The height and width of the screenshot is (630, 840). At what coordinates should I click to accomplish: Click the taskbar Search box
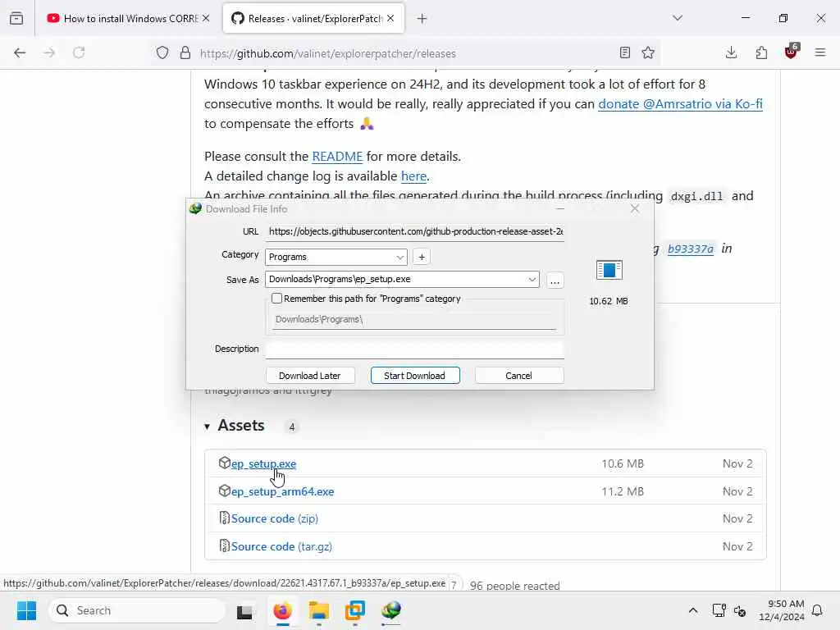pyautogui.click(x=137, y=610)
